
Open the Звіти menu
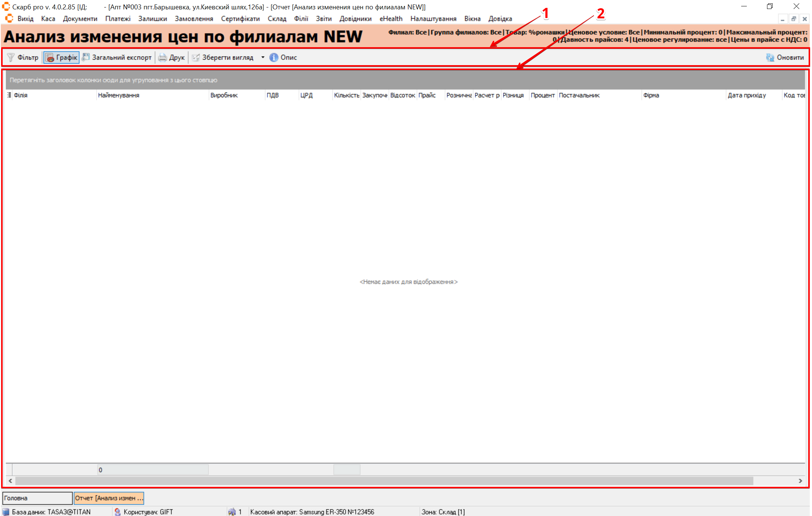pyautogui.click(x=323, y=18)
